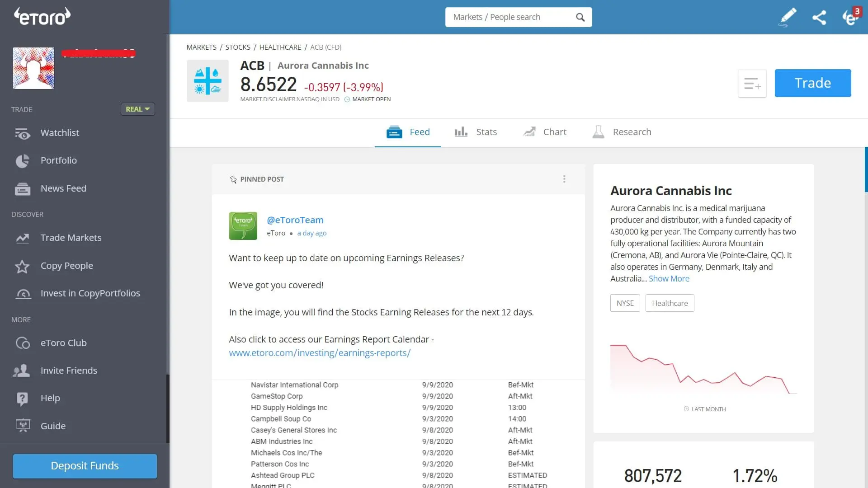The height and width of the screenshot is (488, 868).
Task: Open the Guide menu item
Action: 53,426
